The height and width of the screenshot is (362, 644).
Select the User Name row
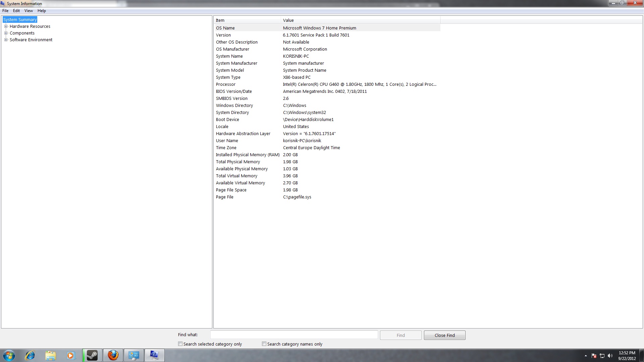[x=327, y=141]
